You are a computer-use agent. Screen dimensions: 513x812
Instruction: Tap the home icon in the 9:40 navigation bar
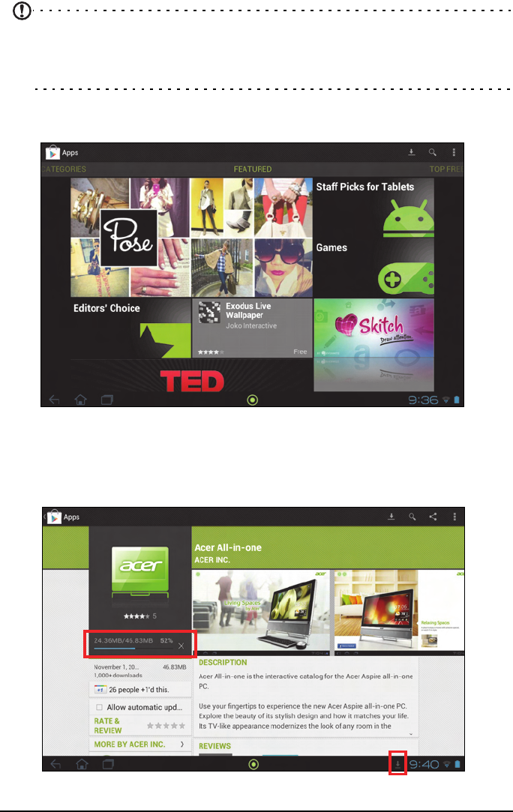pos(82,764)
